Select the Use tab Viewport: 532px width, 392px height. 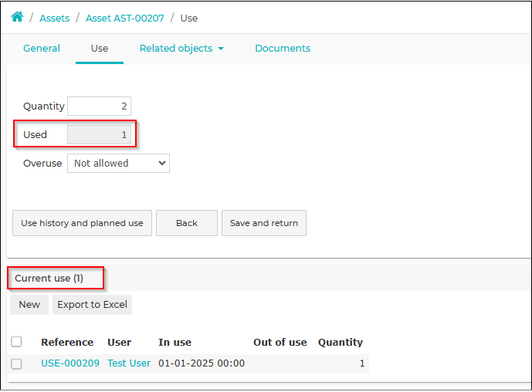point(100,49)
